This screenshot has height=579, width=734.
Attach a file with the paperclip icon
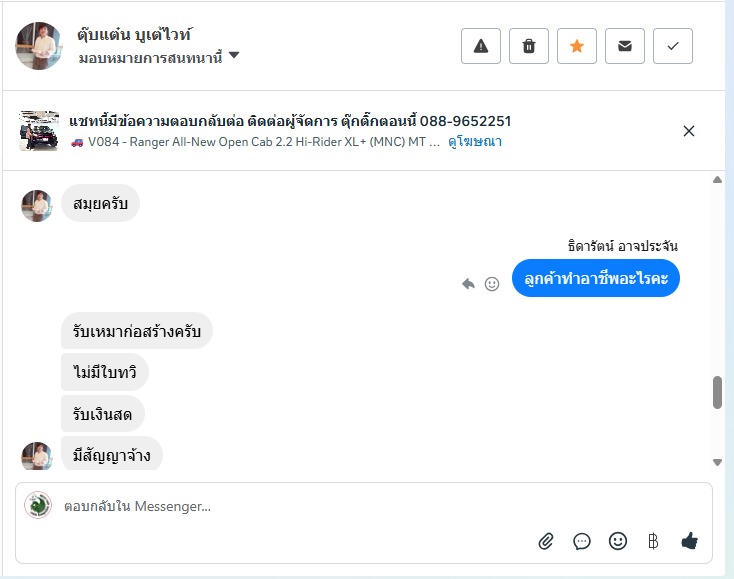546,541
